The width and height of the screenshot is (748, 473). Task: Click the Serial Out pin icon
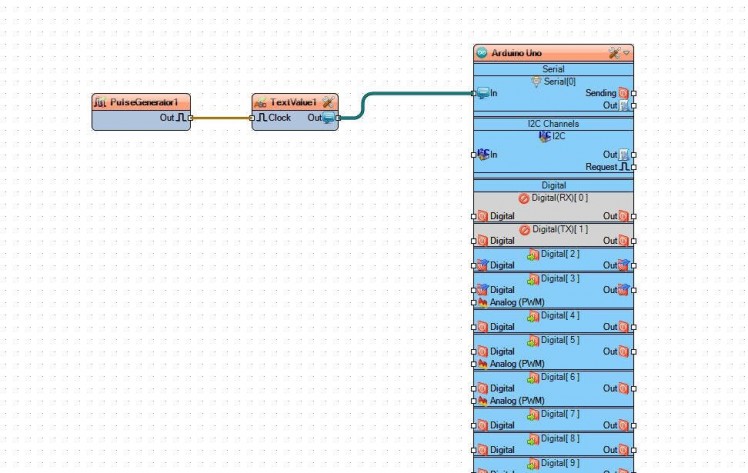[623, 105]
